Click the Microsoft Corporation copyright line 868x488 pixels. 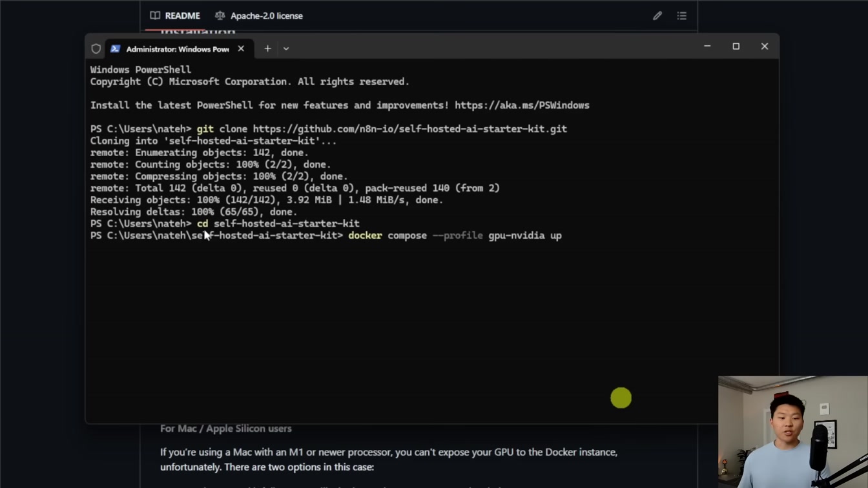coord(250,81)
